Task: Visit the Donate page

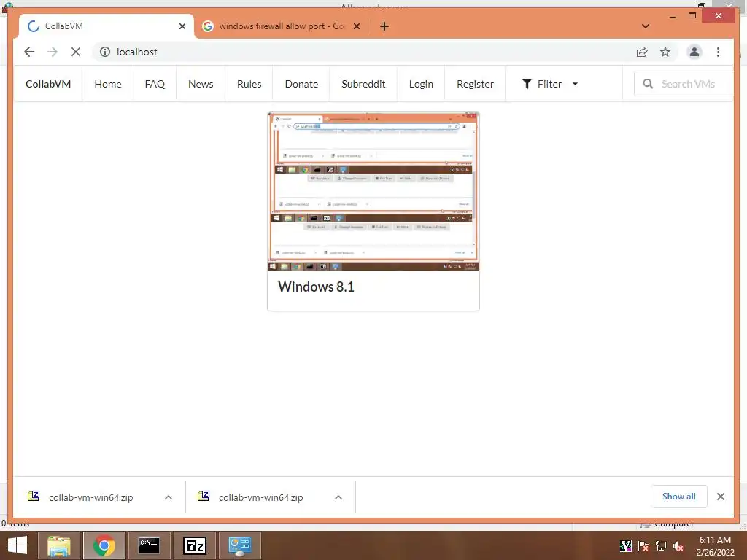Action: [x=301, y=84]
